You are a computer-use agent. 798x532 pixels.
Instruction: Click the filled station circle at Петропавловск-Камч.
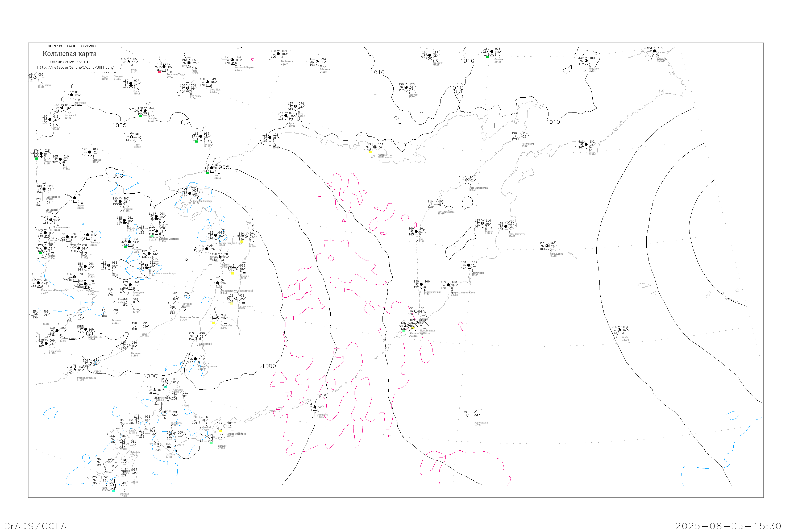point(448,285)
